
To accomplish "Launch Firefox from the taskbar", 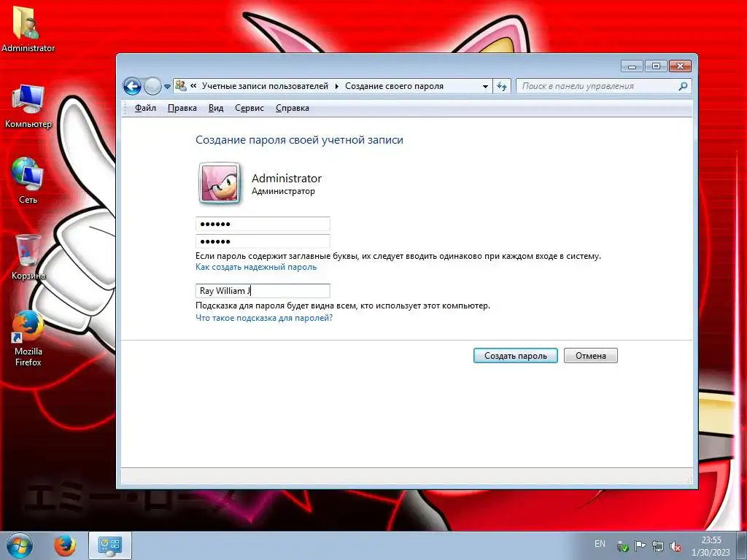I will (x=65, y=546).
